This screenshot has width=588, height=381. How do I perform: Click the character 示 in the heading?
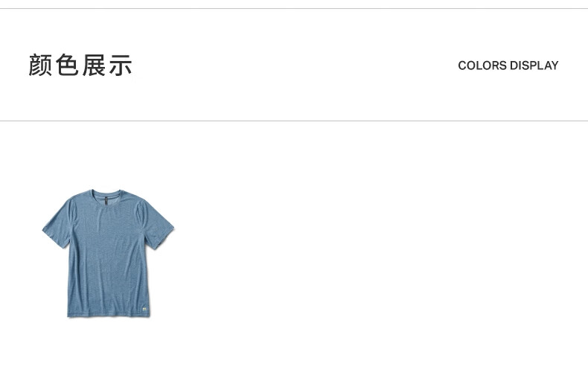[x=121, y=65]
